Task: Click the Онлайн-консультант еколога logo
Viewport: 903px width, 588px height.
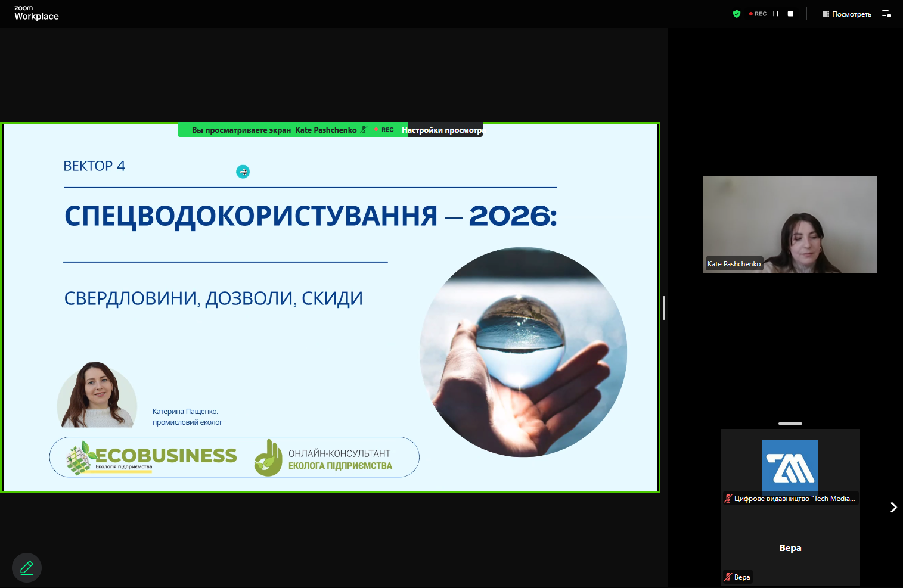Action: (x=324, y=458)
